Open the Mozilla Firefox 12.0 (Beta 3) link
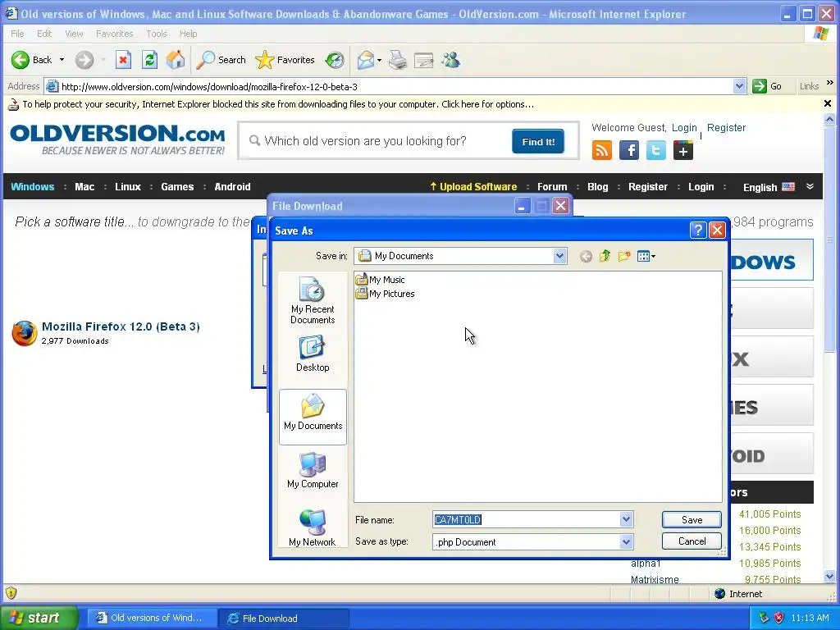Viewport: 840px width, 630px height. (x=121, y=326)
